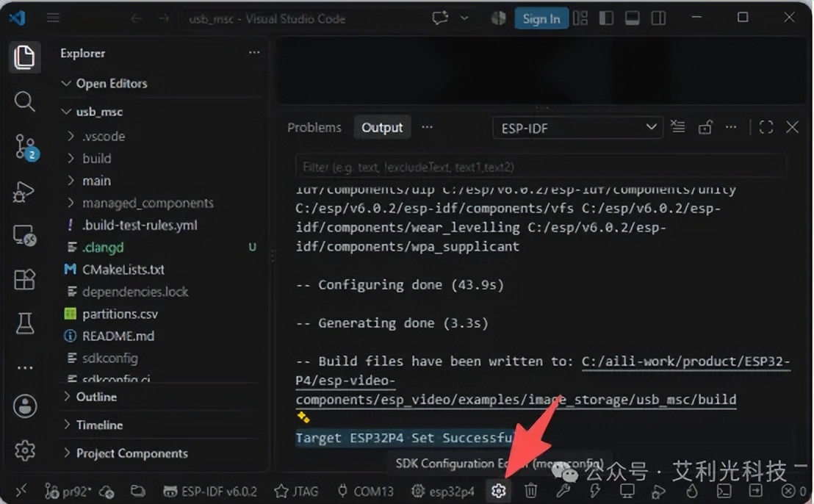Maximize the panel size

[766, 127]
